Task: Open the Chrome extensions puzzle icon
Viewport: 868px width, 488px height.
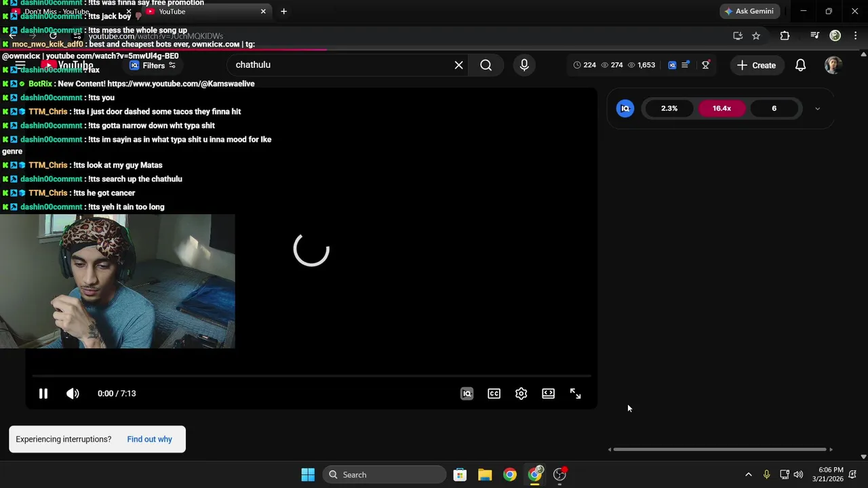Action: tap(785, 36)
